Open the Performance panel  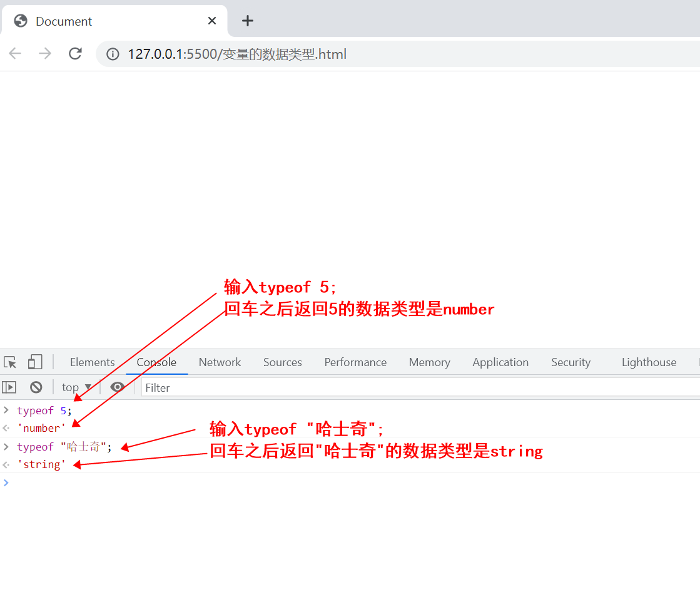pyautogui.click(x=355, y=362)
